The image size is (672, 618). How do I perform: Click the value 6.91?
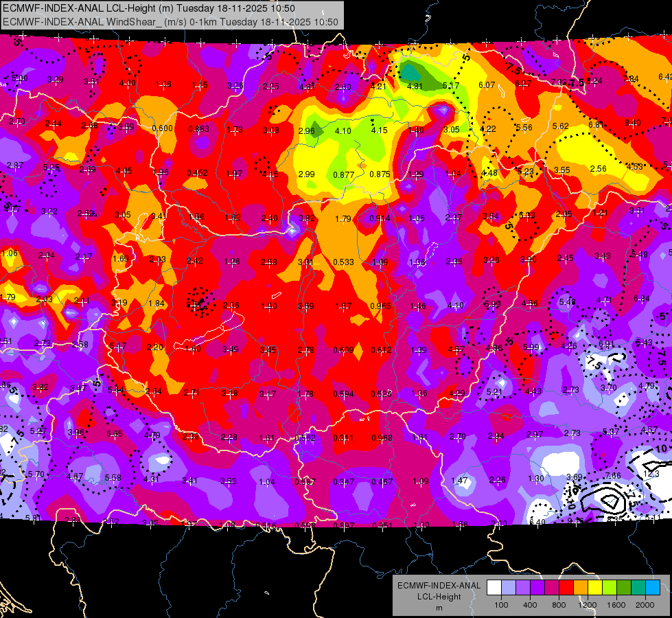point(606,344)
